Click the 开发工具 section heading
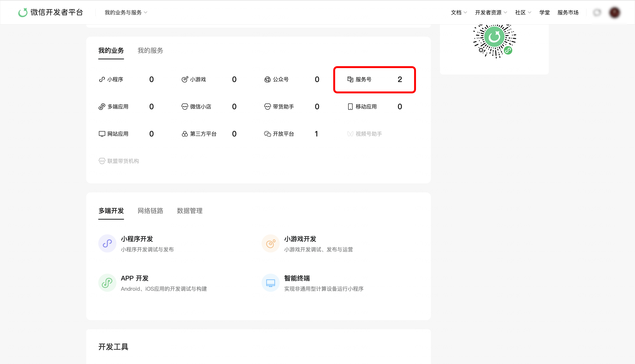 tap(113, 347)
